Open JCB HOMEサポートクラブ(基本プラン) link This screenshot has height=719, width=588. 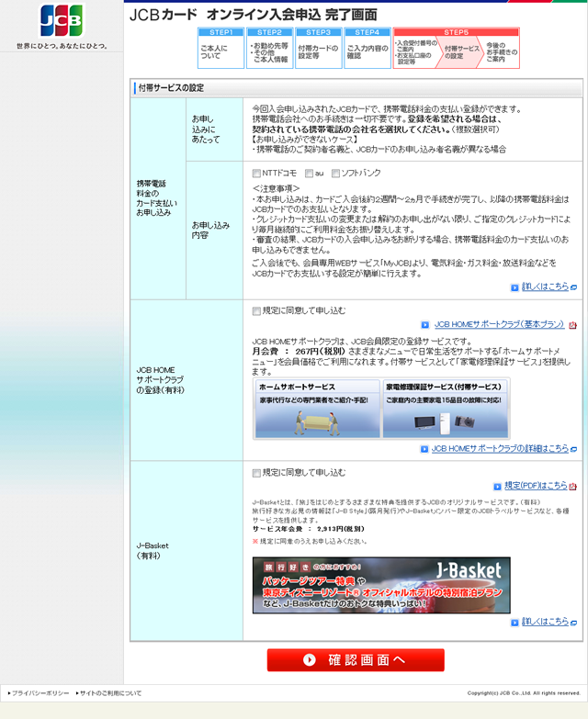(x=499, y=324)
